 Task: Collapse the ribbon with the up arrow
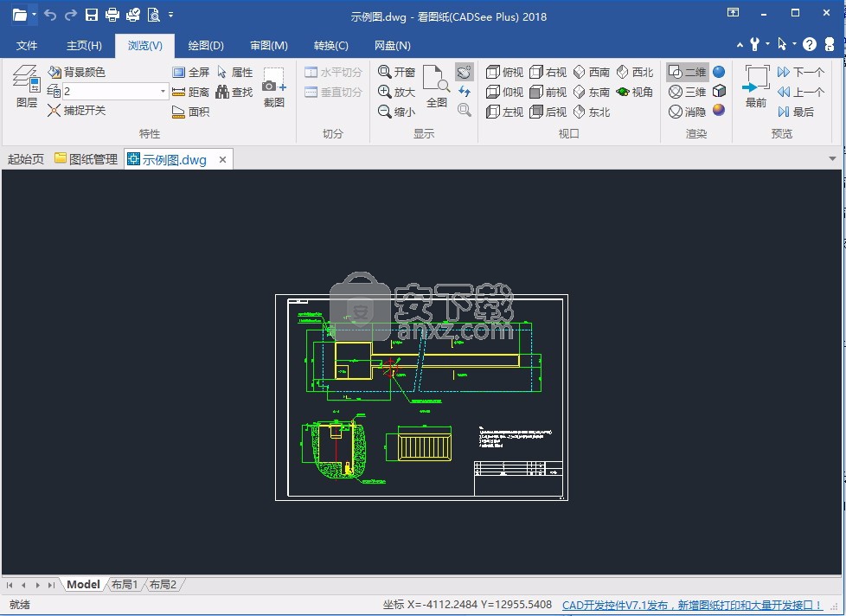pyautogui.click(x=740, y=45)
